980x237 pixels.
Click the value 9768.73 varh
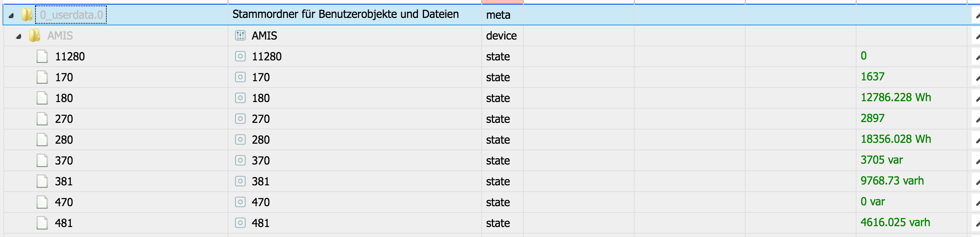892,181
